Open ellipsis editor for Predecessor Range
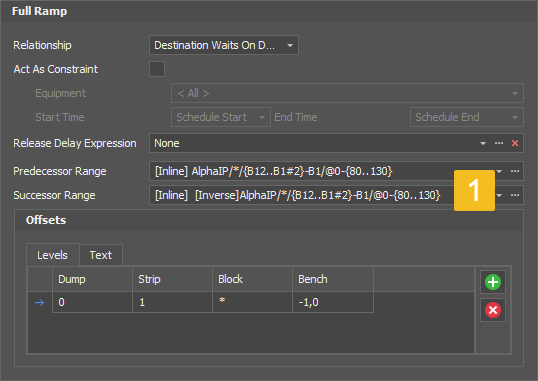This screenshot has height=381, width=538. click(x=515, y=171)
